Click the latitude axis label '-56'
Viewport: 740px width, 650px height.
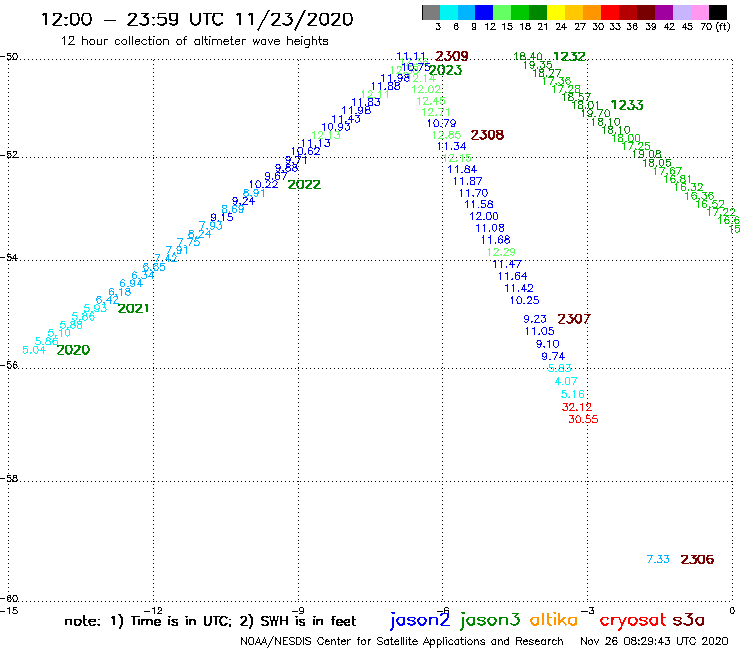[x=8, y=365]
